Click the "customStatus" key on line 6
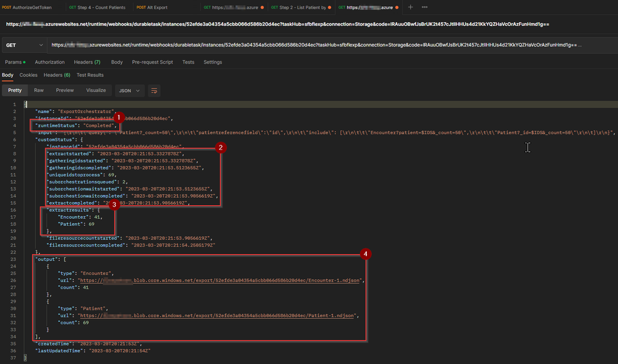 click(x=54, y=140)
